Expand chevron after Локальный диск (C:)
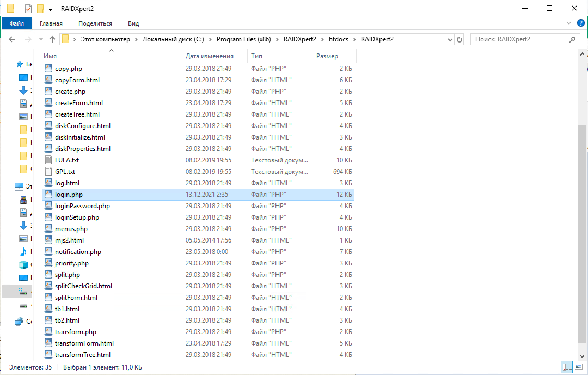The width and height of the screenshot is (588, 375). click(210, 39)
